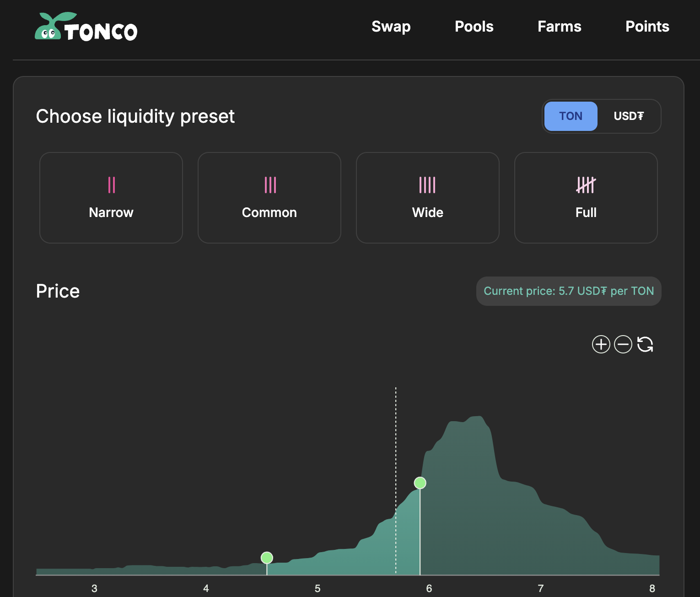Navigate to Farms
Viewport: 700px width, 597px height.
click(559, 27)
